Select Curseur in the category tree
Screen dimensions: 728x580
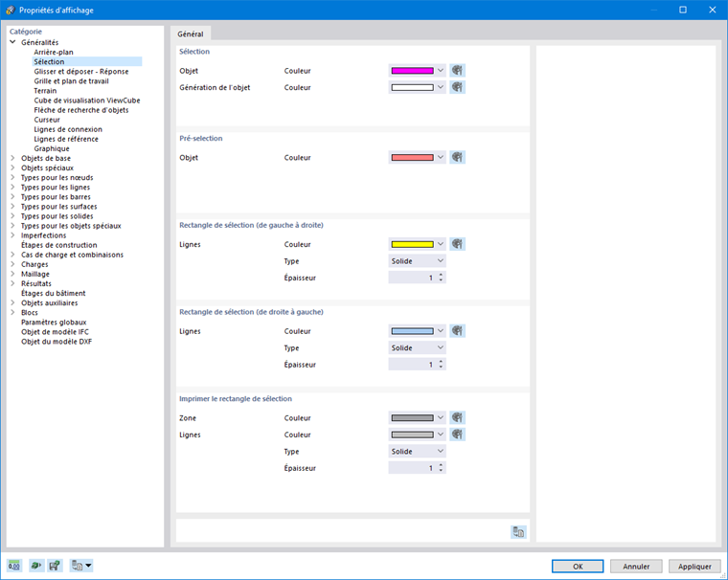pos(47,120)
